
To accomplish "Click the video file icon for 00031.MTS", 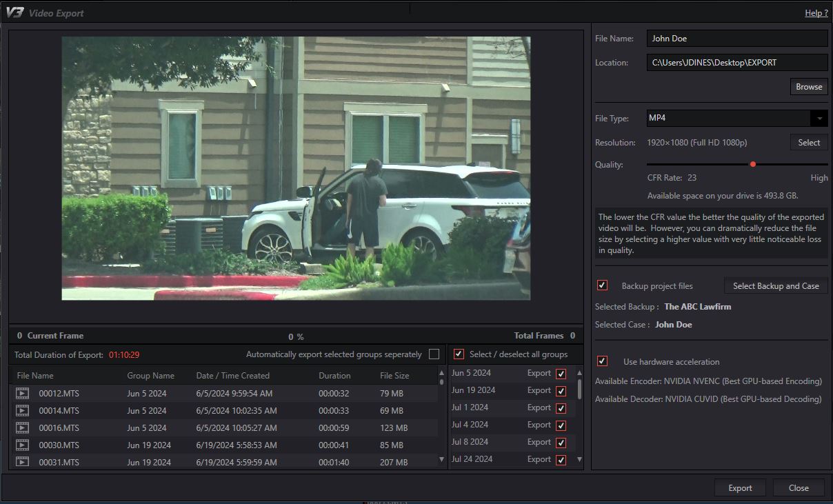I will click(x=23, y=462).
